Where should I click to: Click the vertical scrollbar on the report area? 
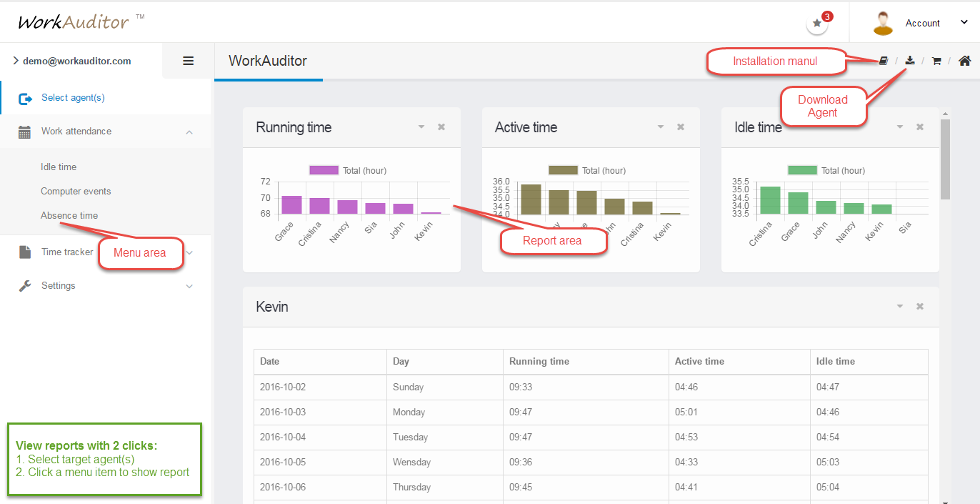pos(946,159)
